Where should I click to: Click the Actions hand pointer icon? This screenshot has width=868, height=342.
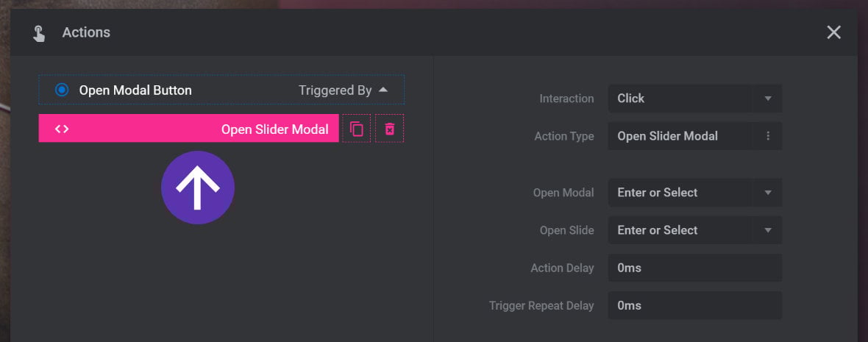(x=38, y=33)
